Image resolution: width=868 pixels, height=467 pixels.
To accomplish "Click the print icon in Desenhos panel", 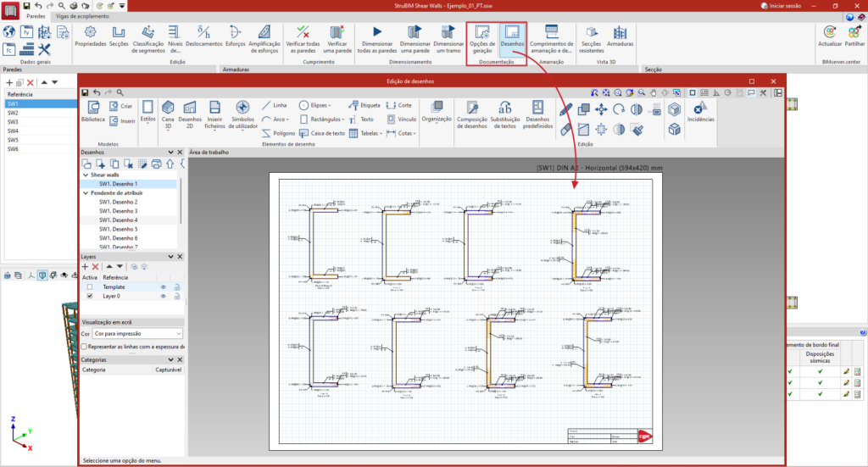I will 156,164.
